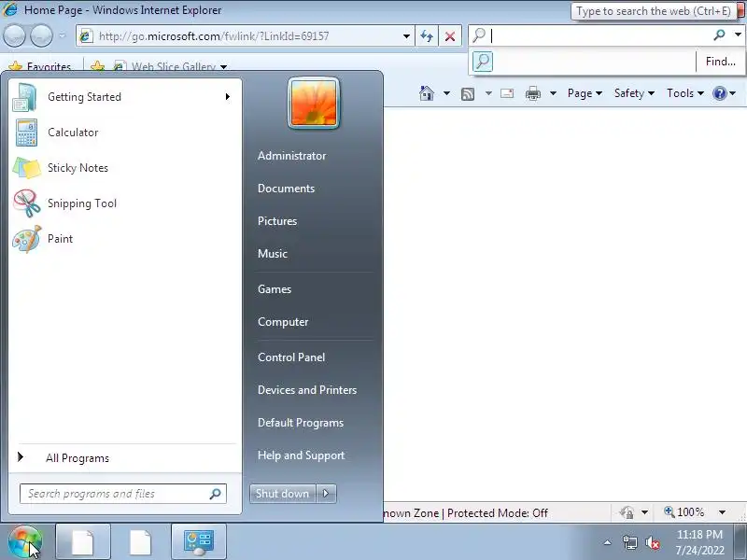
Task: Launch Calculator from the Start menu
Action: tap(124, 133)
